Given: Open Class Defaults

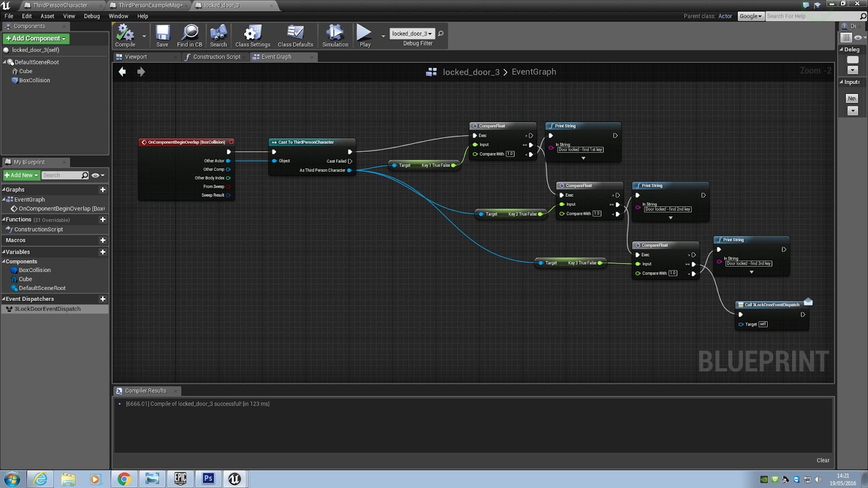Looking at the screenshot, I should click(x=296, y=36).
